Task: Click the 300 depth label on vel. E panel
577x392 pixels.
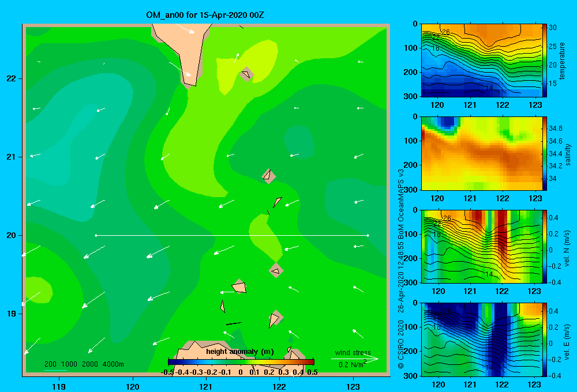Action: tap(411, 376)
